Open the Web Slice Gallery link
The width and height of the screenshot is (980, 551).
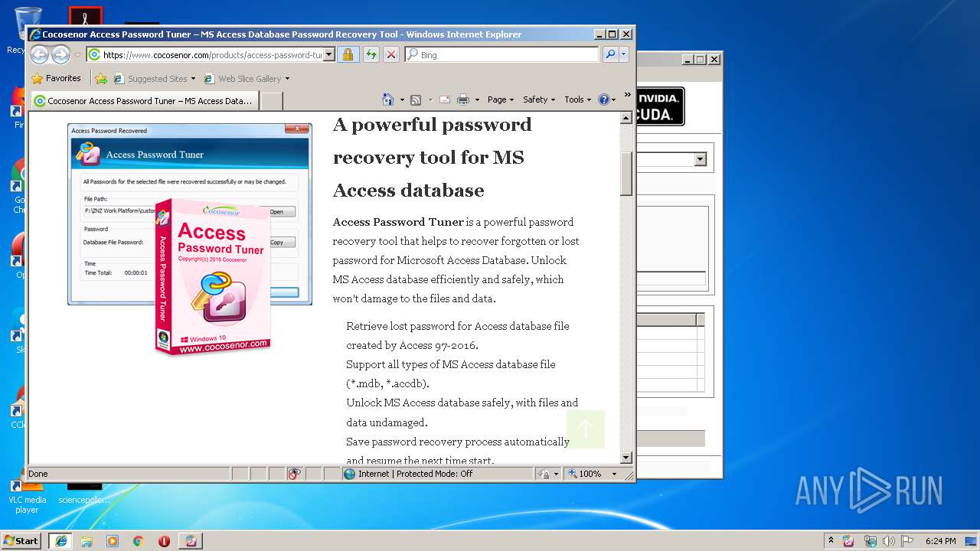click(x=247, y=78)
